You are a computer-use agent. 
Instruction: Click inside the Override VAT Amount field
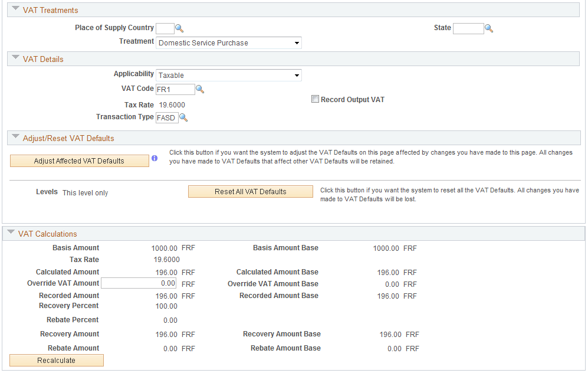click(138, 283)
